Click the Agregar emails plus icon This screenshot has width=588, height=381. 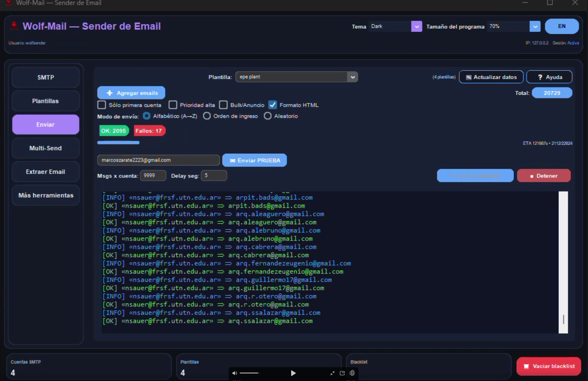pos(109,93)
